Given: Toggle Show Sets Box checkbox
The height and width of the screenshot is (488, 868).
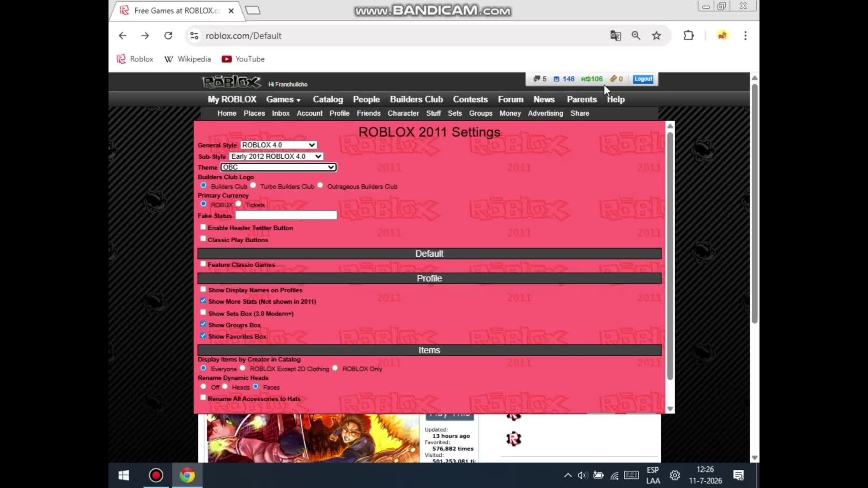Looking at the screenshot, I should click(203, 313).
